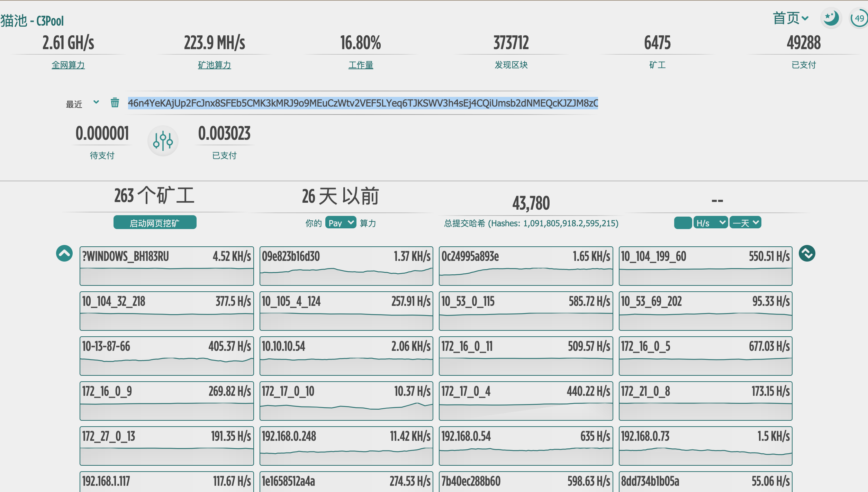Click the 43,780 total hashes value
Viewport: 868px width, 492px height.
pos(531,203)
